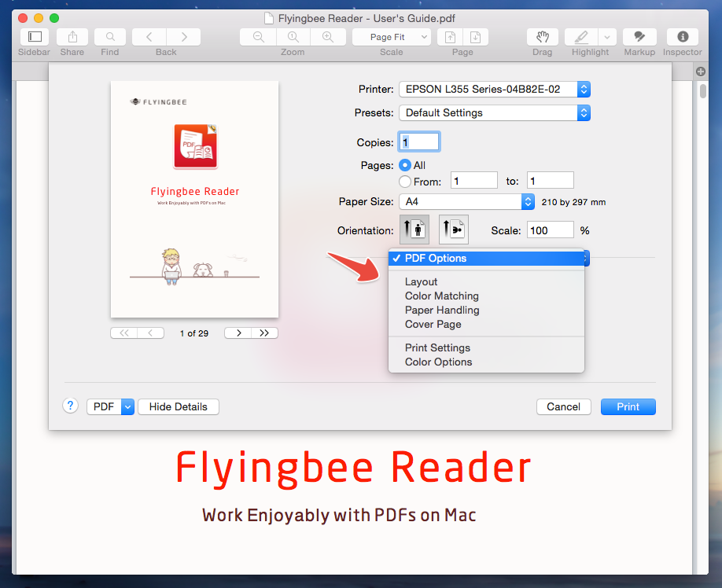
Task: Click the print preview page thumbnail
Action: [x=195, y=199]
